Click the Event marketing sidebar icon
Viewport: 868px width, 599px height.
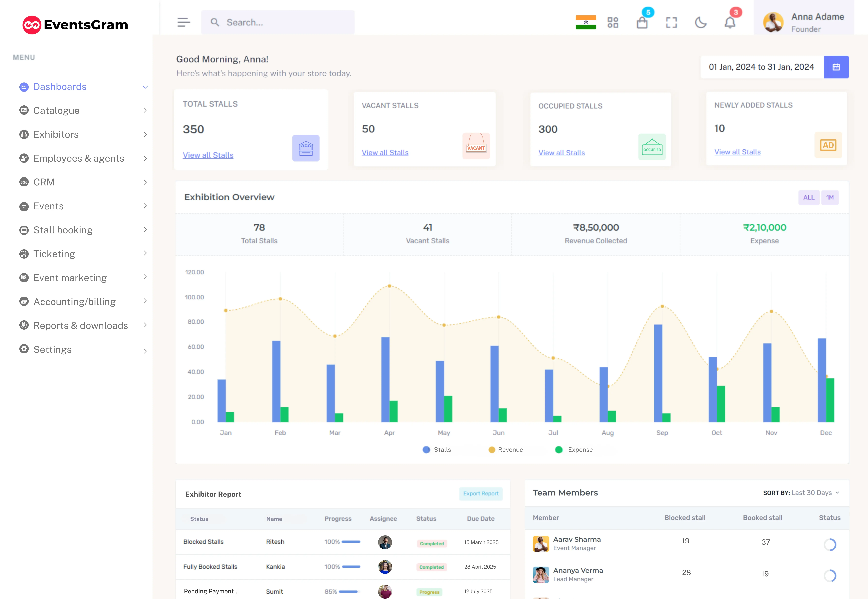24,278
